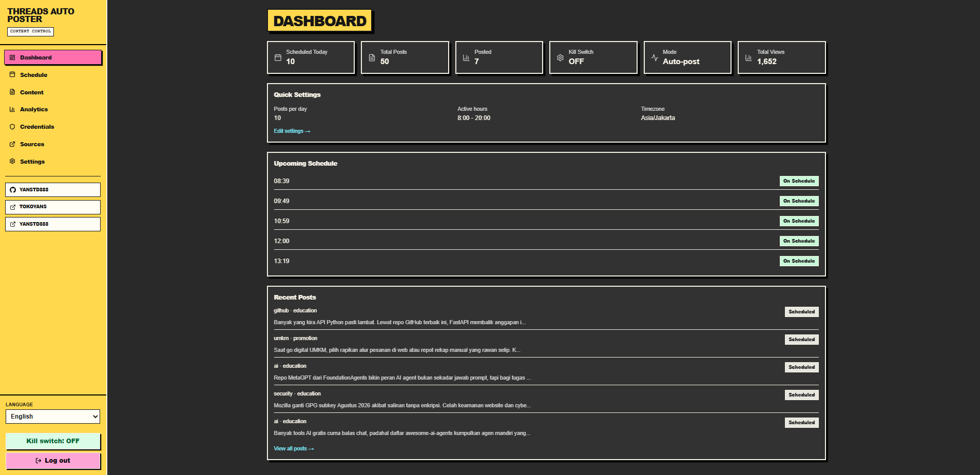
Task: Click the Sources external-link icon in sidebar
Action: [x=12, y=144]
